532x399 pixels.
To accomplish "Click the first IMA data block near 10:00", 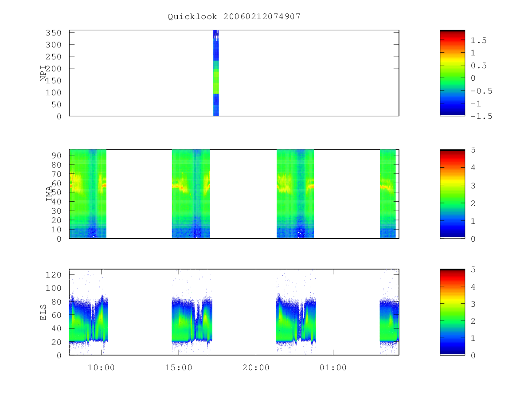I will pyautogui.click(x=88, y=194).
